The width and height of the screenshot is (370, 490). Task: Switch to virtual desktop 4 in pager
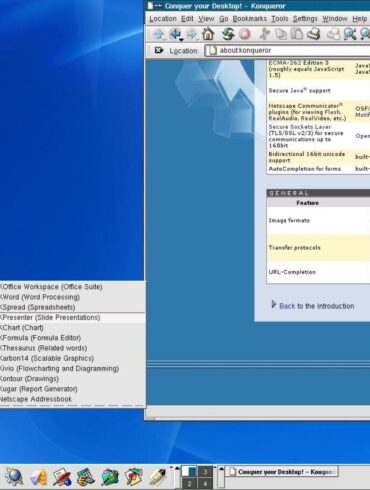(x=205, y=483)
